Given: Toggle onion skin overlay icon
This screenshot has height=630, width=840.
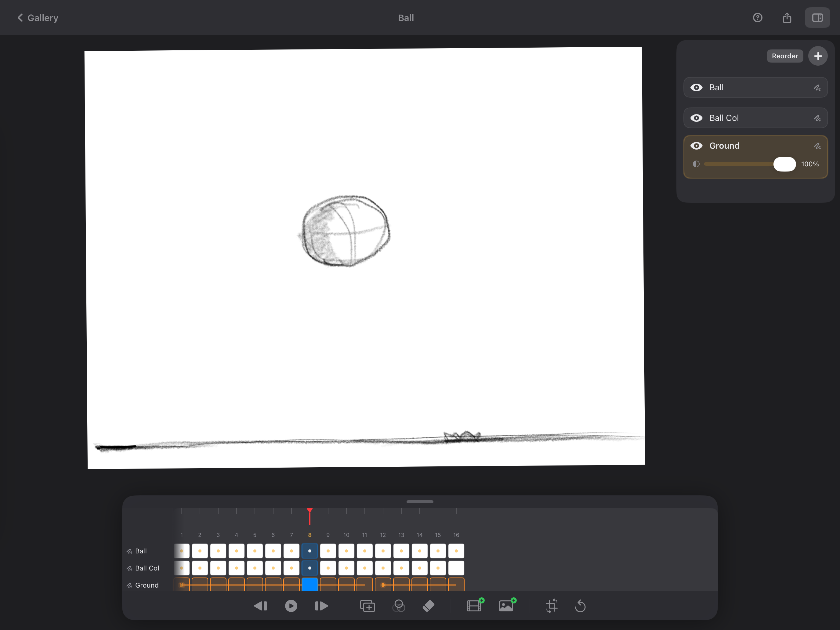Looking at the screenshot, I should 399,606.
